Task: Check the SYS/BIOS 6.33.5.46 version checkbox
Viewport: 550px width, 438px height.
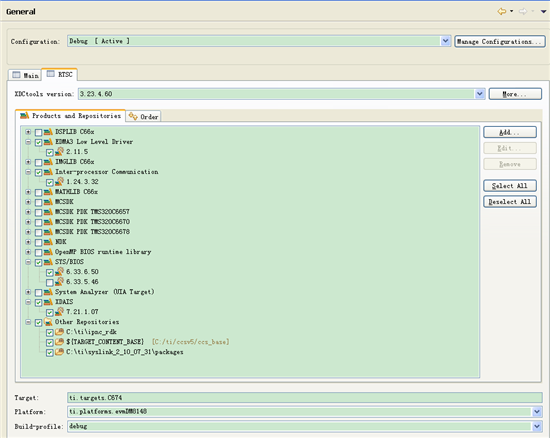Action: tap(50, 283)
